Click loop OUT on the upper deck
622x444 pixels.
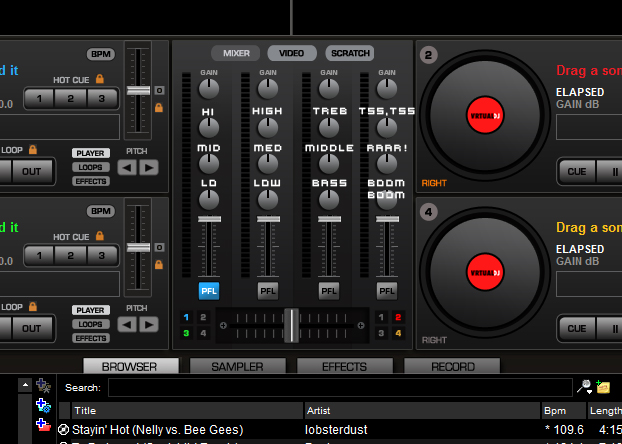pyautogui.click(x=32, y=171)
